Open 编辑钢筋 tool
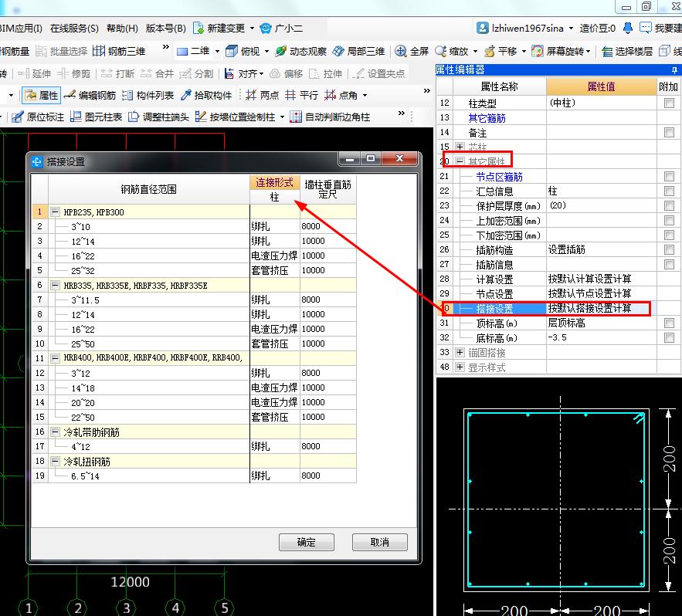The width and height of the screenshot is (682, 616). [x=90, y=95]
